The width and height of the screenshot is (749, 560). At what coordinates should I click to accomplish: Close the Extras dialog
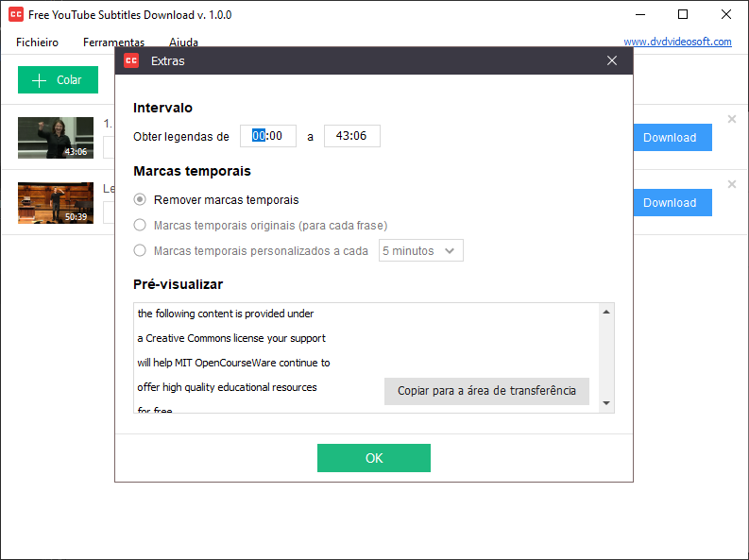[x=611, y=60]
